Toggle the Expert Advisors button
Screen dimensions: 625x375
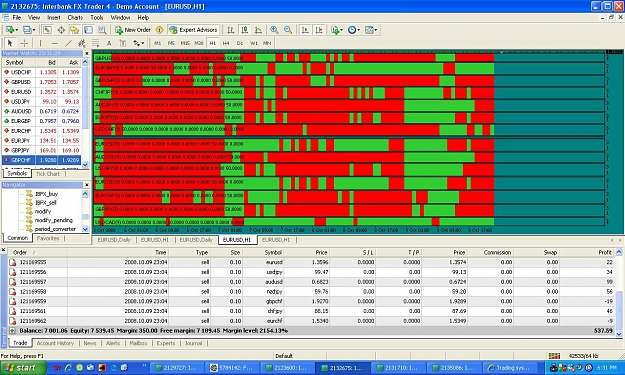pos(193,30)
